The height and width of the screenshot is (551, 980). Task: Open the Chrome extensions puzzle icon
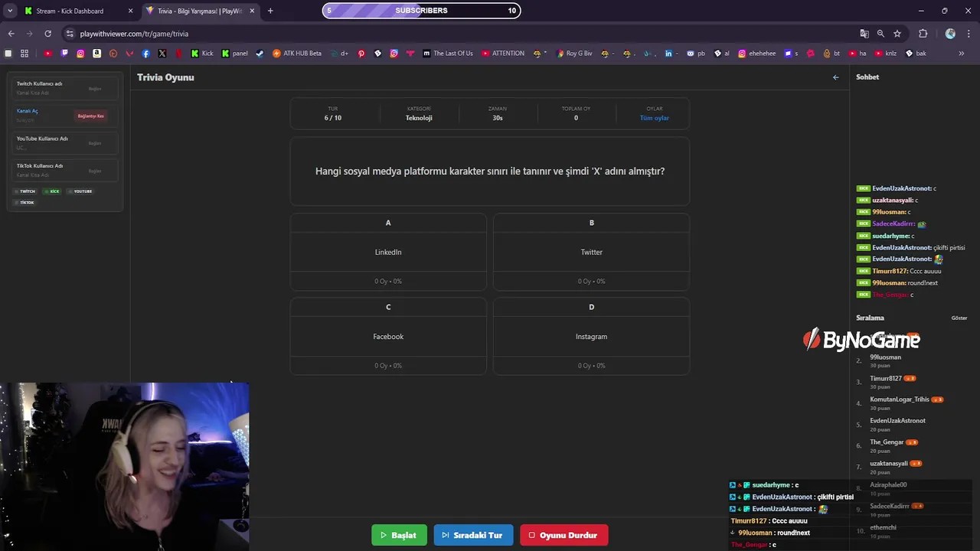[923, 34]
